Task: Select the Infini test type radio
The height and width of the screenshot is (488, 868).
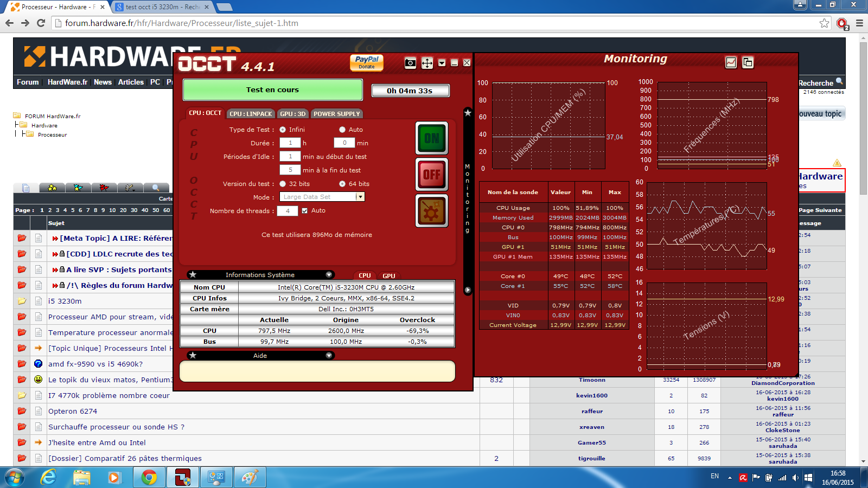Action: pos(283,130)
